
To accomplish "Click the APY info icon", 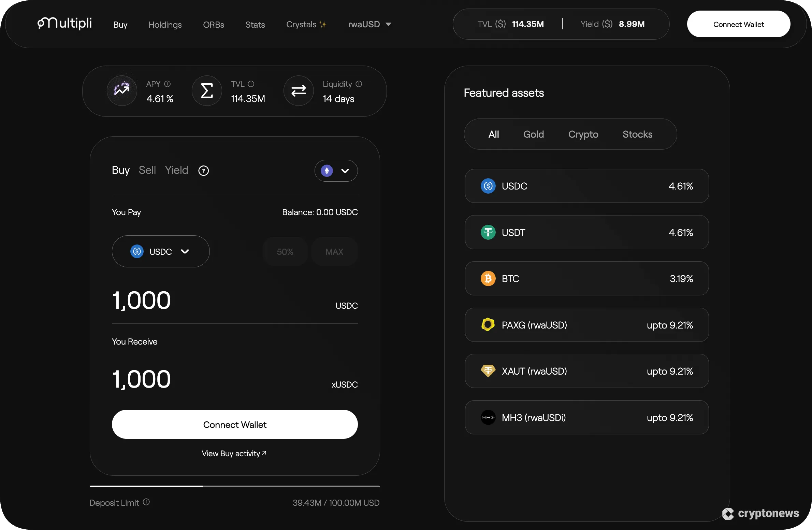I will tap(168, 84).
